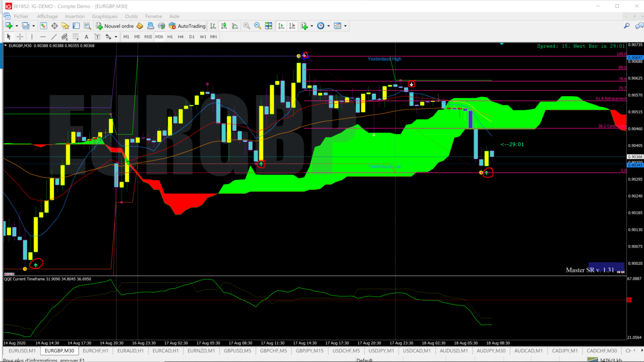The height and width of the screenshot is (362, 644).
Task: Select the H4 timeframe
Action: click(x=180, y=36)
